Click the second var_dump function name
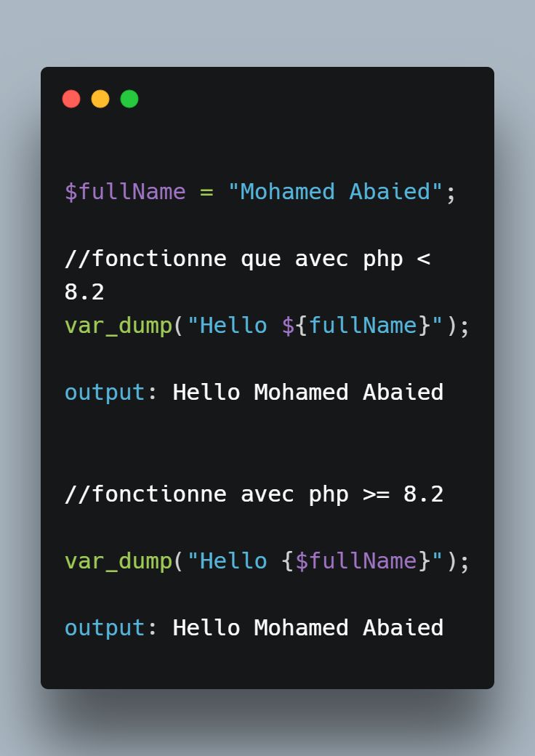 (x=118, y=562)
